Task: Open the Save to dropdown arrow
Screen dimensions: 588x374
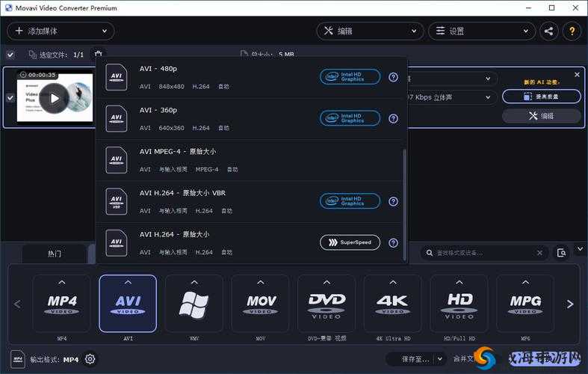Action: 440,359
